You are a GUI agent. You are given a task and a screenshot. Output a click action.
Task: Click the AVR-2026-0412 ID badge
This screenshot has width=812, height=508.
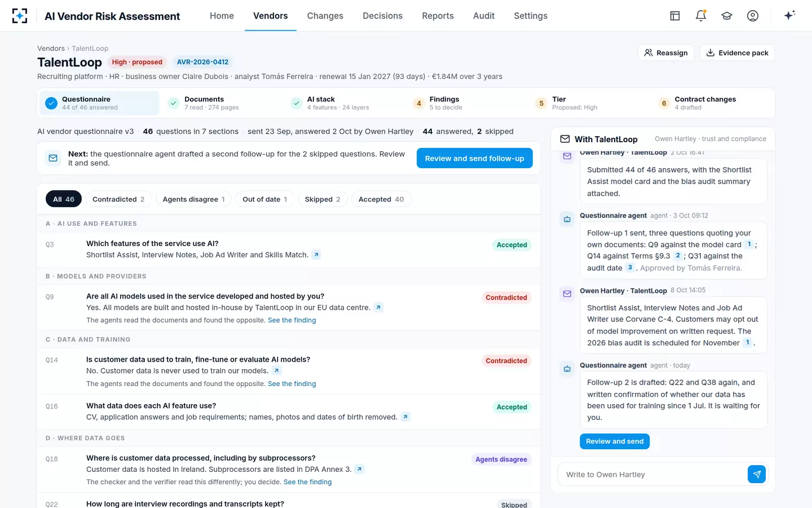202,62
